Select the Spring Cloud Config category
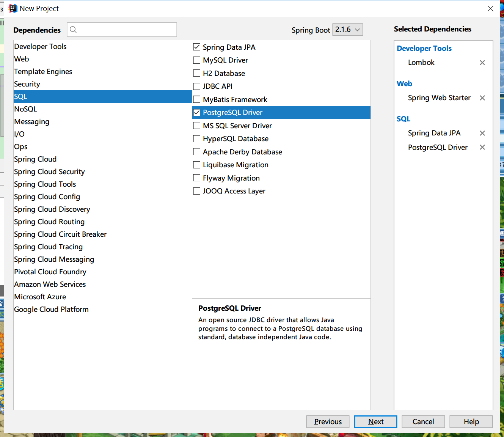 [102, 196]
